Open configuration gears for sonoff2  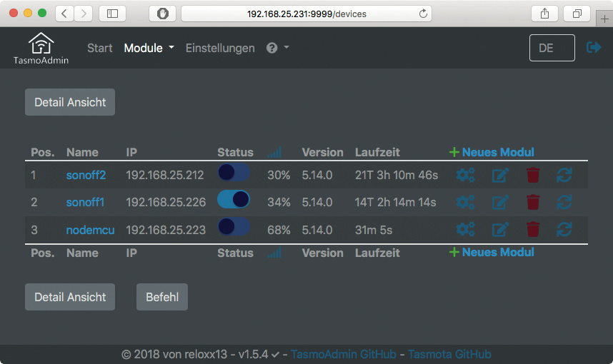pos(465,175)
